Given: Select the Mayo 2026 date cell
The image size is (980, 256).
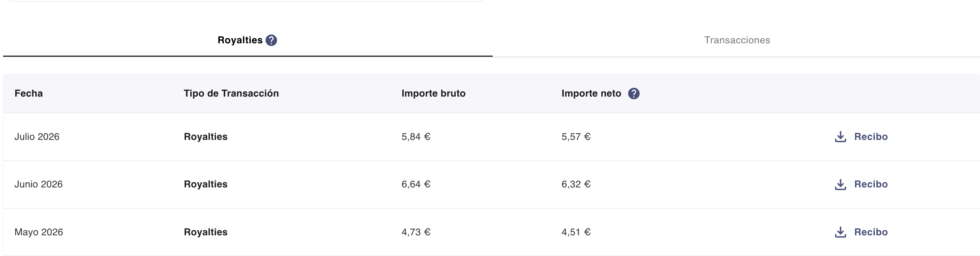Looking at the screenshot, I should tap(39, 232).
